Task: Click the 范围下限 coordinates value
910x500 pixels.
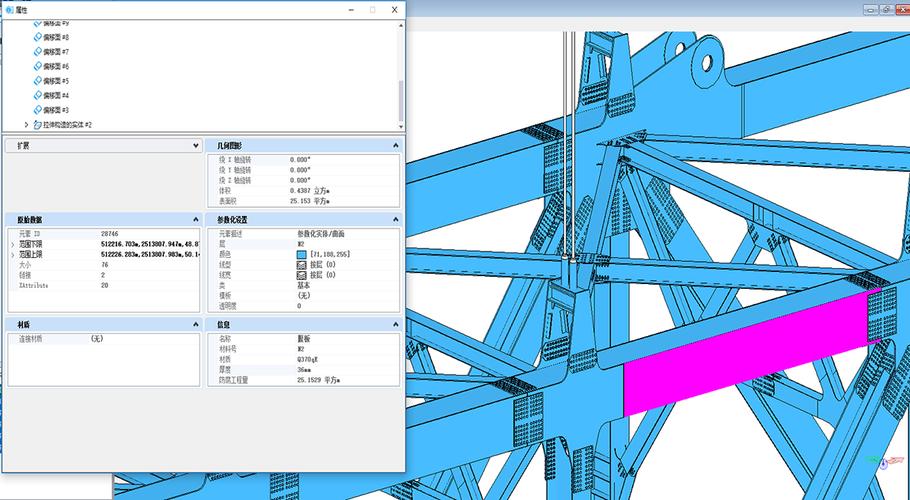Action: [x=150, y=244]
